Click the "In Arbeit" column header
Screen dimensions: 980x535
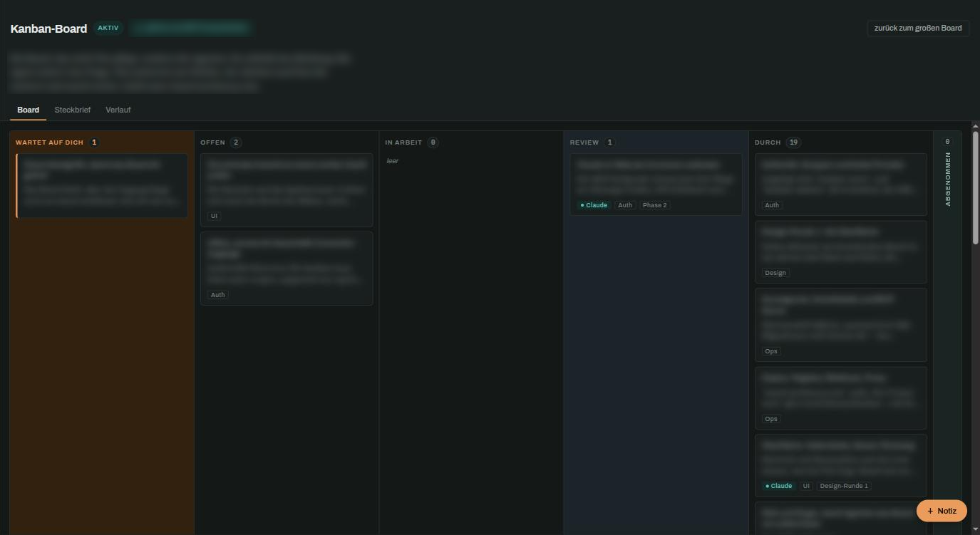pos(403,142)
